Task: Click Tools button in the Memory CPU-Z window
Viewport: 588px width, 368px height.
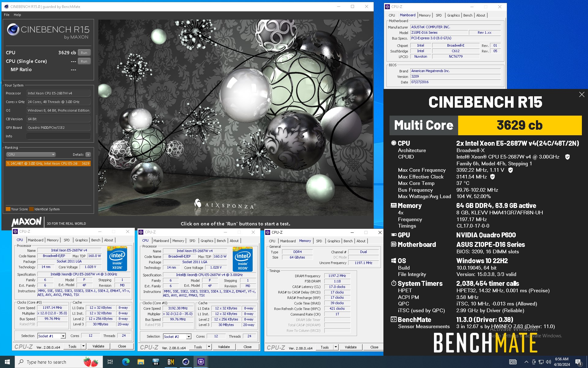Action: tap(325, 347)
